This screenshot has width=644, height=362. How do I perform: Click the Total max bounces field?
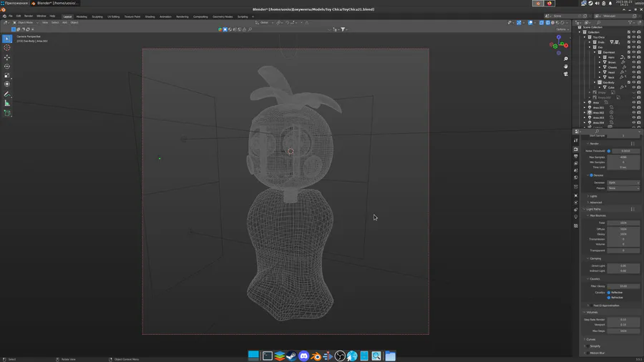(623, 223)
